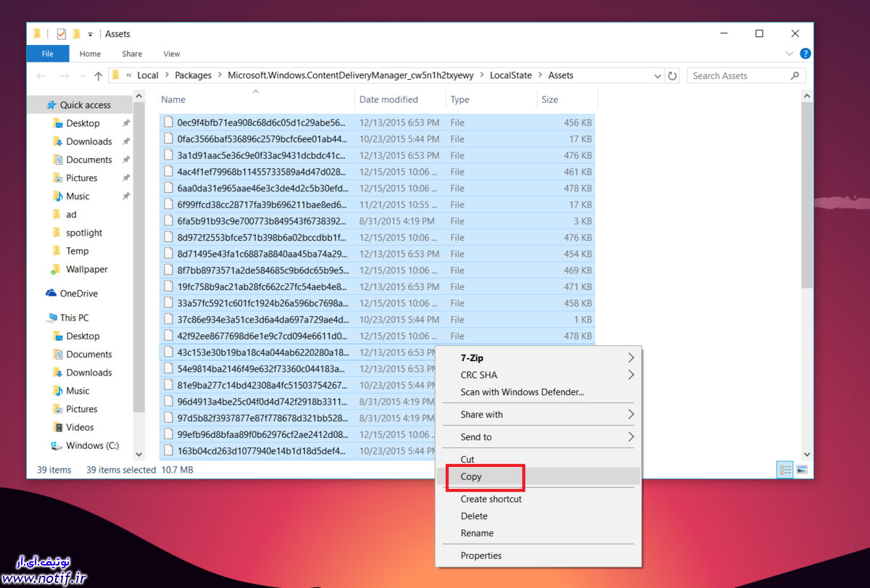Choose Properties in the context menu
870x588 pixels.
click(x=481, y=555)
